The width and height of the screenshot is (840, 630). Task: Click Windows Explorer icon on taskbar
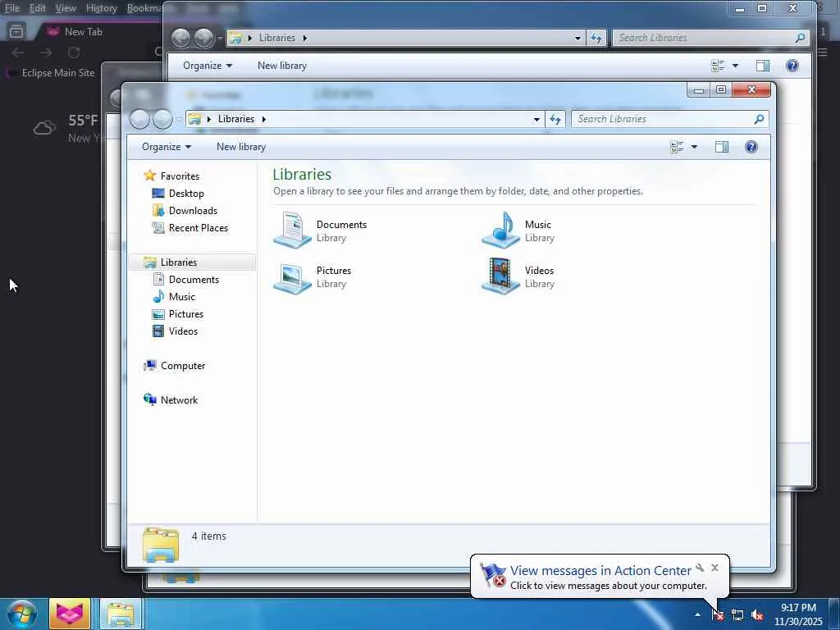(x=121, y=614)
